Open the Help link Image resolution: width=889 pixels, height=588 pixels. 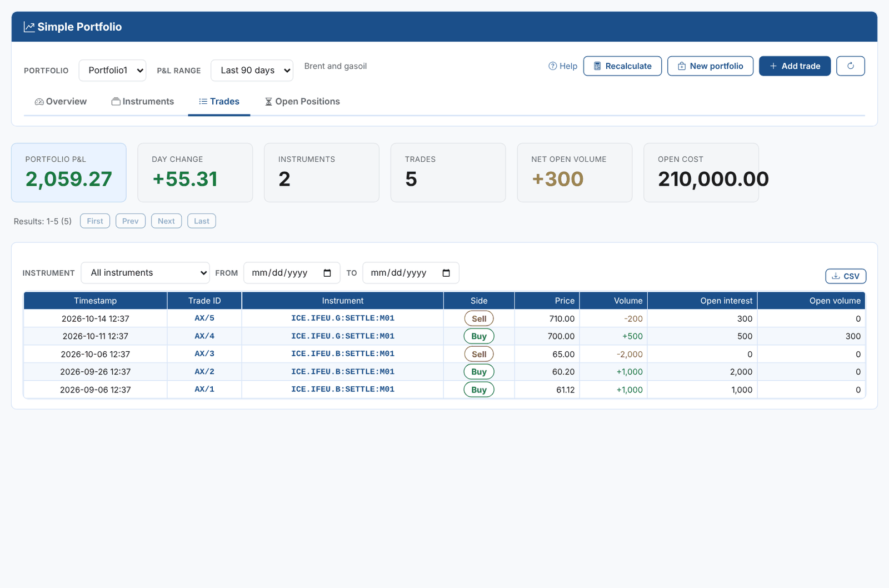tap(563, 66)
